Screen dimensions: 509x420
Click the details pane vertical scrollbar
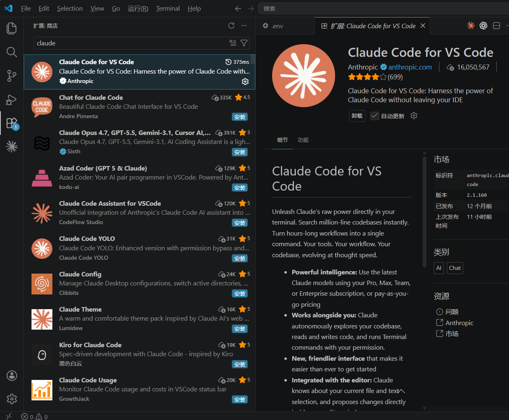[424, 212]
